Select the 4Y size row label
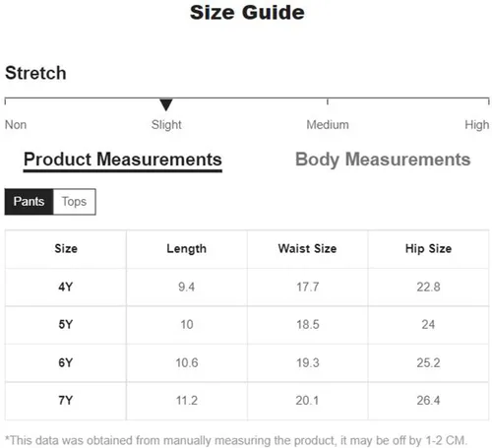 [66, 287]
